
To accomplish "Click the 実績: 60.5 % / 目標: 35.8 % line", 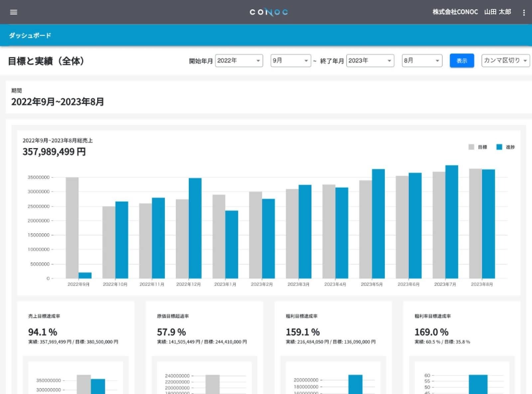I will click(x=442, y=342).
